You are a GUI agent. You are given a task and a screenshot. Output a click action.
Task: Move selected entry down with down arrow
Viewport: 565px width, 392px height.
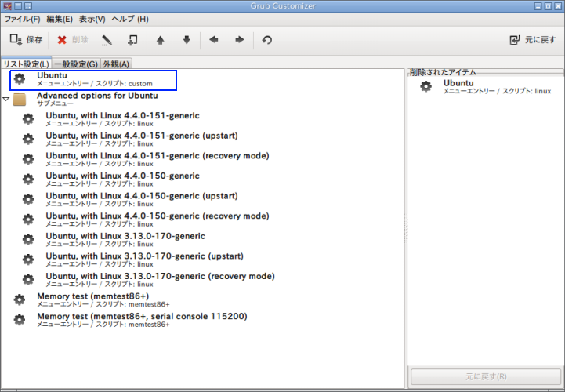coord(187,40)
